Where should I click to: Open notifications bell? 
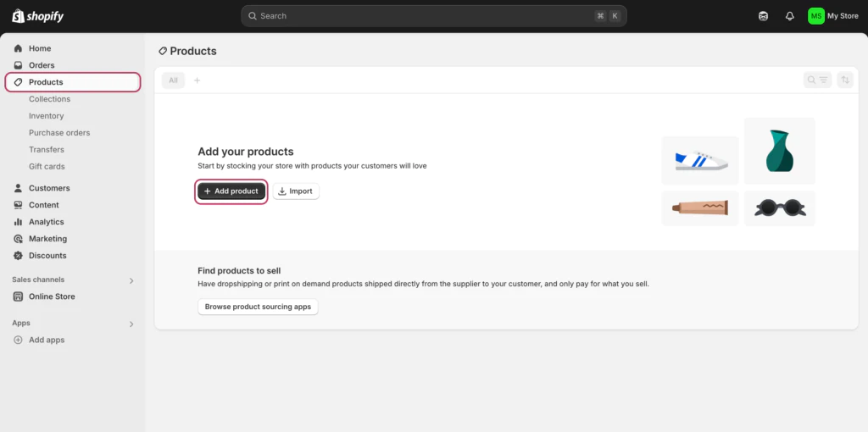pos(790,16)
